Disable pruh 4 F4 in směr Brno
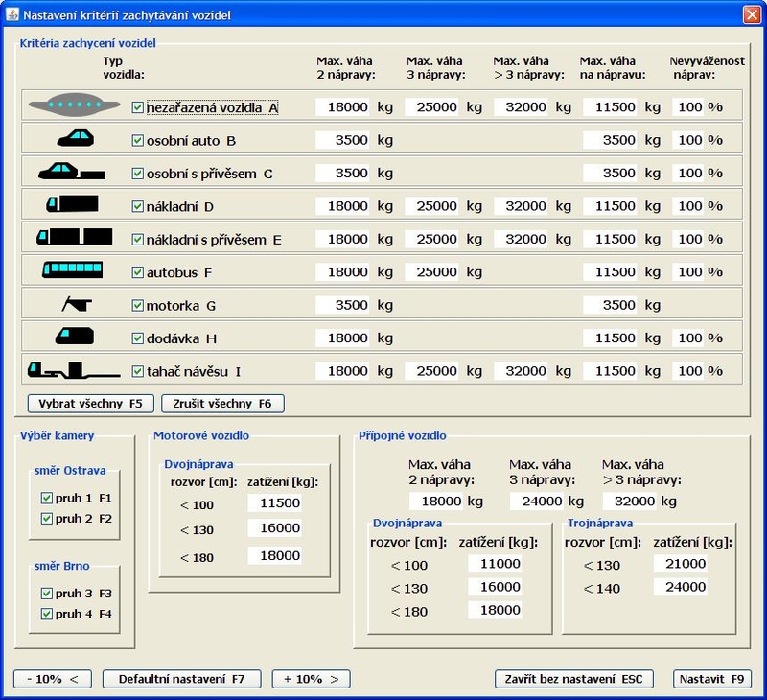The width and height of the screenshot is (767, 700). tap(47, 614)
